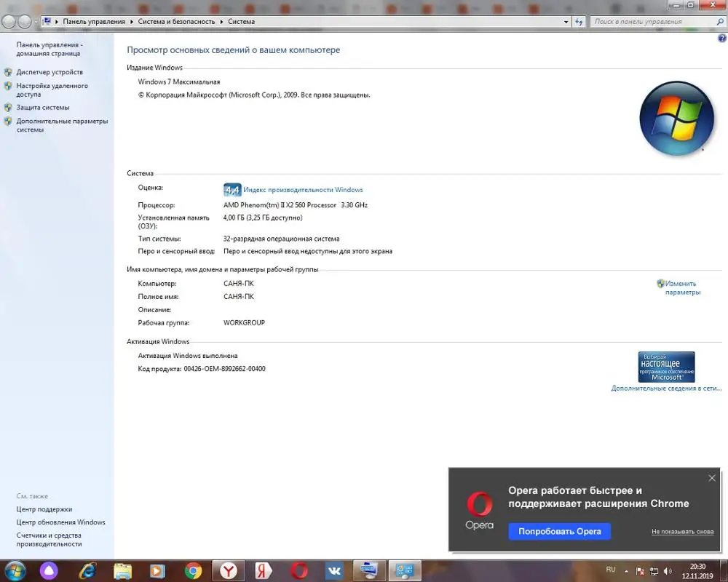Click the Forward navigation button
This screenshot has width=728, height=582.
pyautogui.click(x=25, y=21)
